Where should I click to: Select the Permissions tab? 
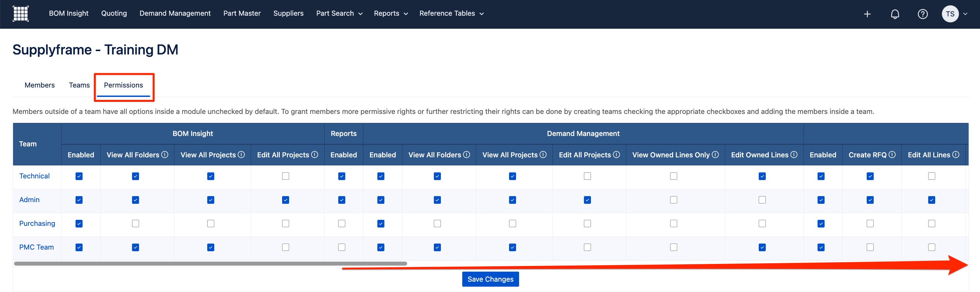pos(124,85)
